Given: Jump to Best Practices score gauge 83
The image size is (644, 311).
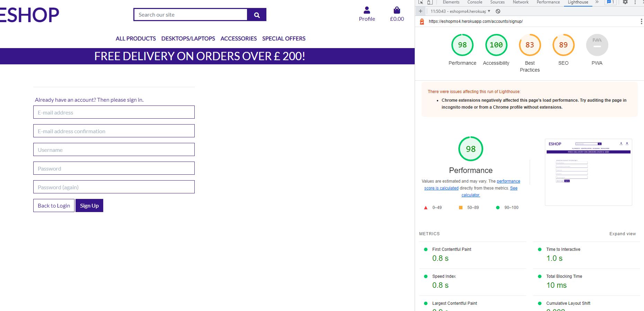Looking at the screenshot, I should (x=530, y=45).
